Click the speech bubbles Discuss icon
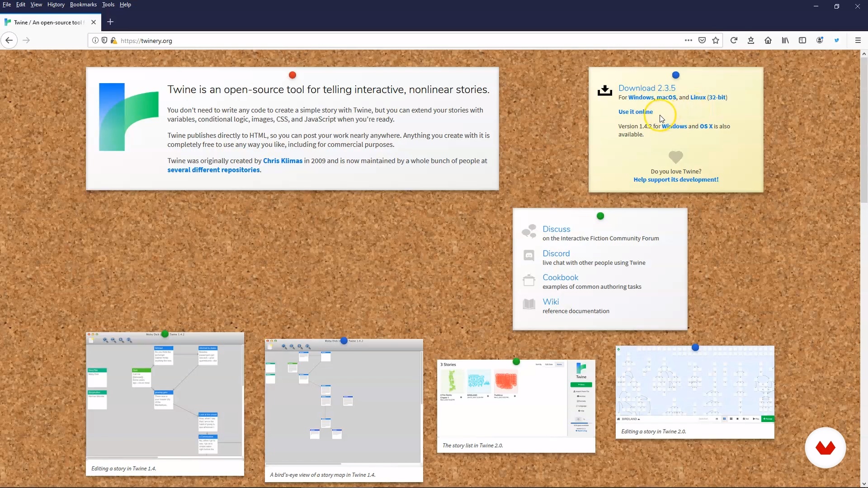Image resolution: width=868 pixels, height=488 pixels. click(529, 231)
